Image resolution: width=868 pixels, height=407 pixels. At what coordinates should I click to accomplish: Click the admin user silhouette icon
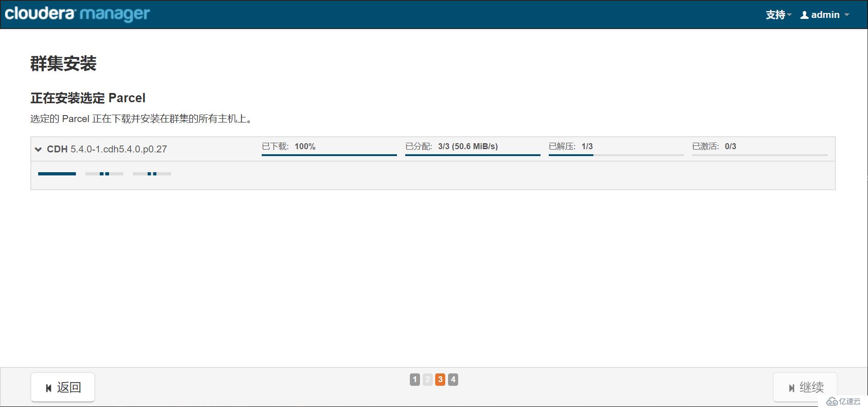805,15
